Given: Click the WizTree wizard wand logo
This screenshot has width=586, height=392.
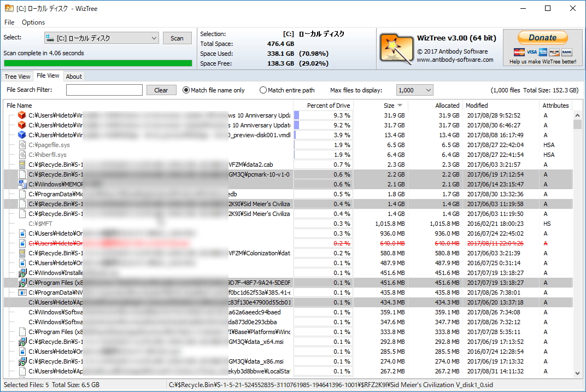Looking at the screenshot, I should click(396, 49).
